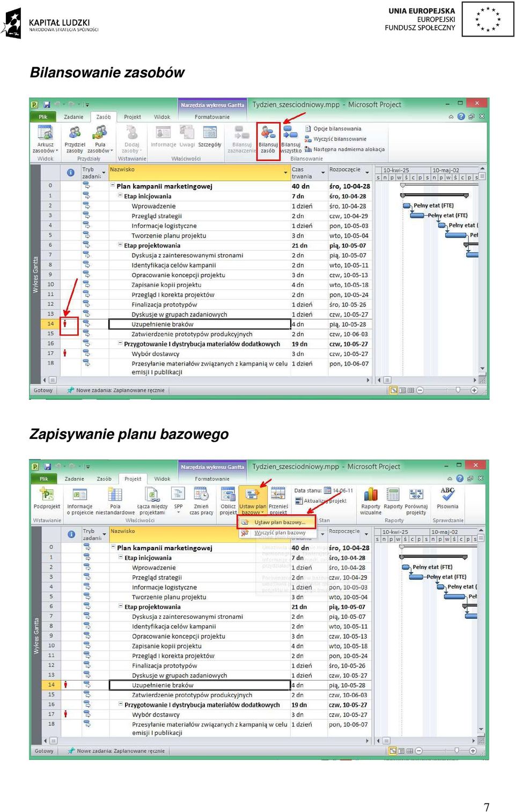Select 'Wprowadzenie' task name in upper window

click(x=153, y=206)
